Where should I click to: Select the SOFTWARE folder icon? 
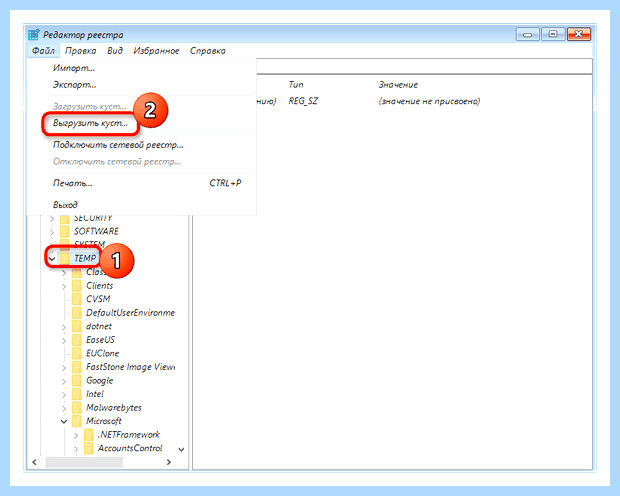pos(64,231)
